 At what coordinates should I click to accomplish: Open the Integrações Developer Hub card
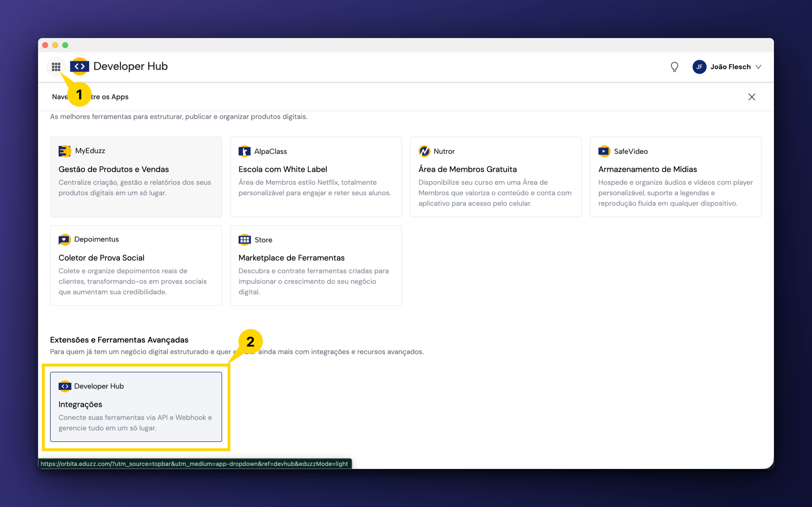136,407
